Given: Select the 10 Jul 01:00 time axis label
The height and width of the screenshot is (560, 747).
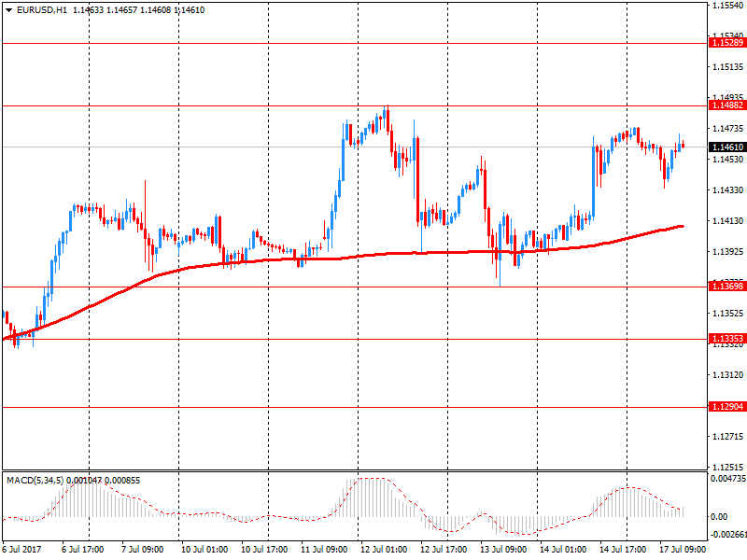Looking at the screenshot, I should point(204,550).
